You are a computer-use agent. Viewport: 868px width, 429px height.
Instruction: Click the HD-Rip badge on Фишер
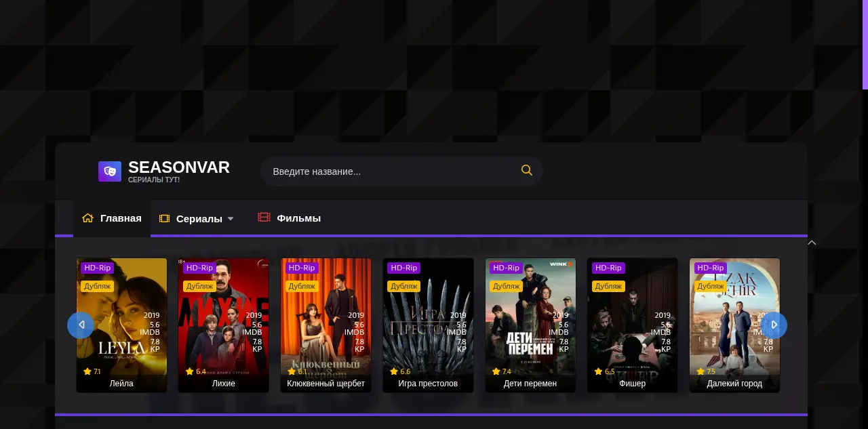(608, 268)
